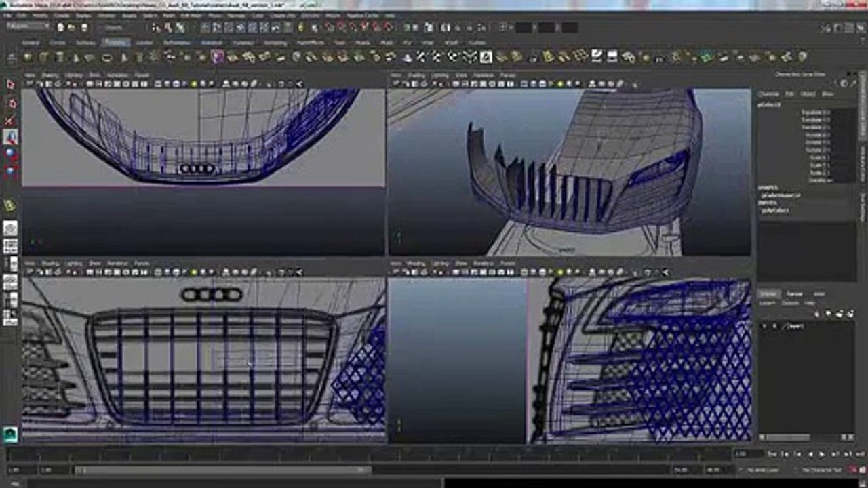This screenshot has height=488, width=868.
Task: Create a polygon sphere from the shelf
Action: tap(28, 57)
